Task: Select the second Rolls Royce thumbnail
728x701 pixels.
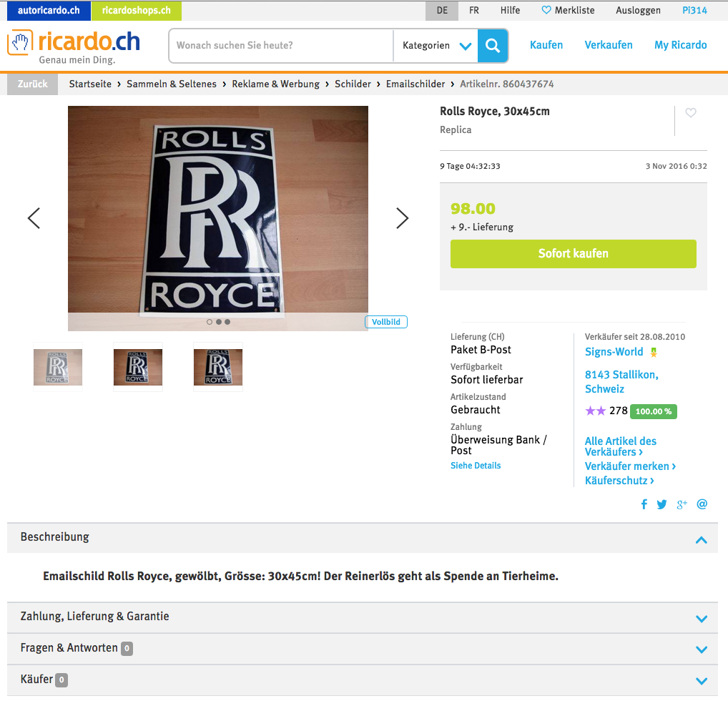Action: [138, 367]
